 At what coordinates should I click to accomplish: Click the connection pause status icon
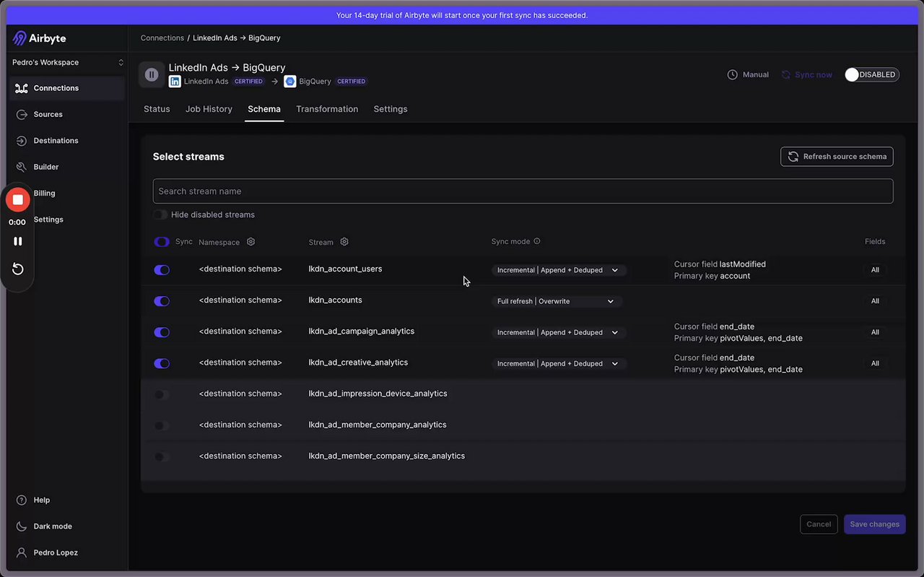[152, 74]
